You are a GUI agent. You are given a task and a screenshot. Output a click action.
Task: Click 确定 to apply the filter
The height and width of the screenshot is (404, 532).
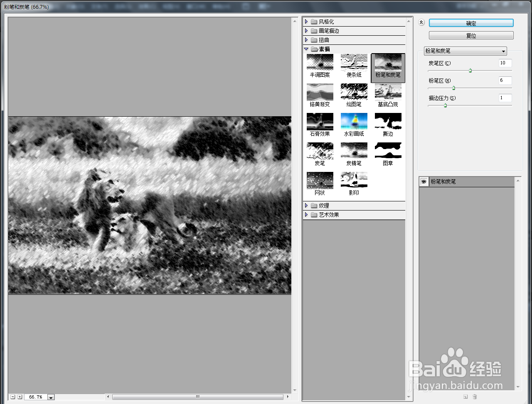(471, 23)
